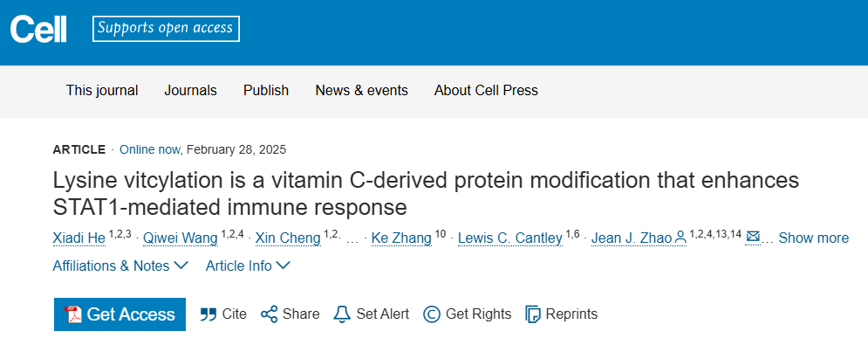Click the PDF icon on Get Access

pyautogui.click(x=73, y=314)
